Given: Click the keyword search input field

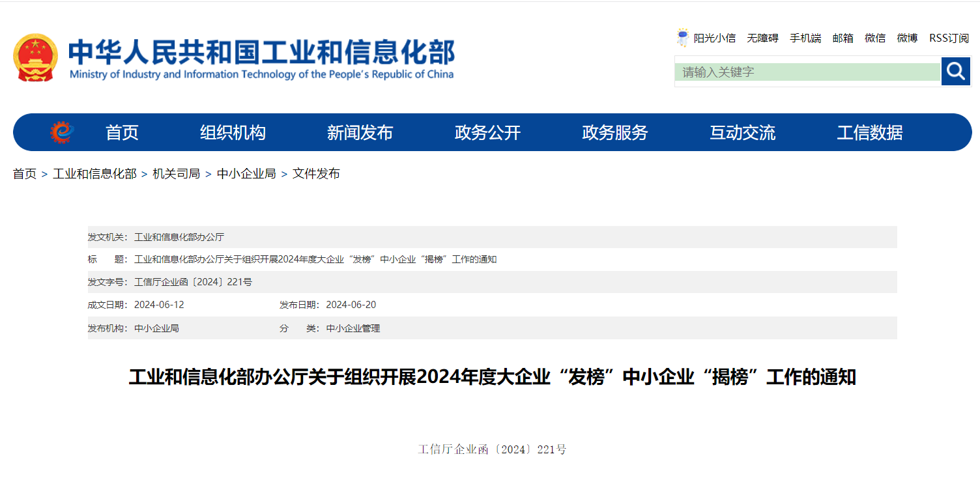Looking at the screenshot, I should tap(808, 72).
